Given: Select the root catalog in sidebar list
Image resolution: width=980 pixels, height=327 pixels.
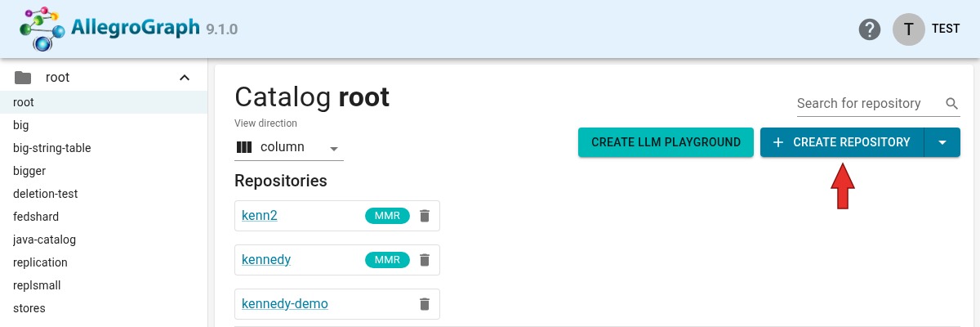Looking at the screenshot, I should (x=104, y=102).
